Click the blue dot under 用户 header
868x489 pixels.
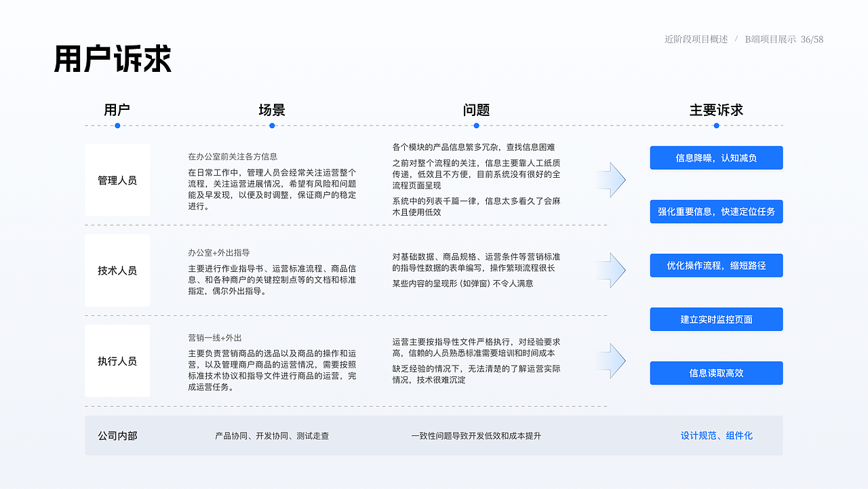click(x=117, y=125)
